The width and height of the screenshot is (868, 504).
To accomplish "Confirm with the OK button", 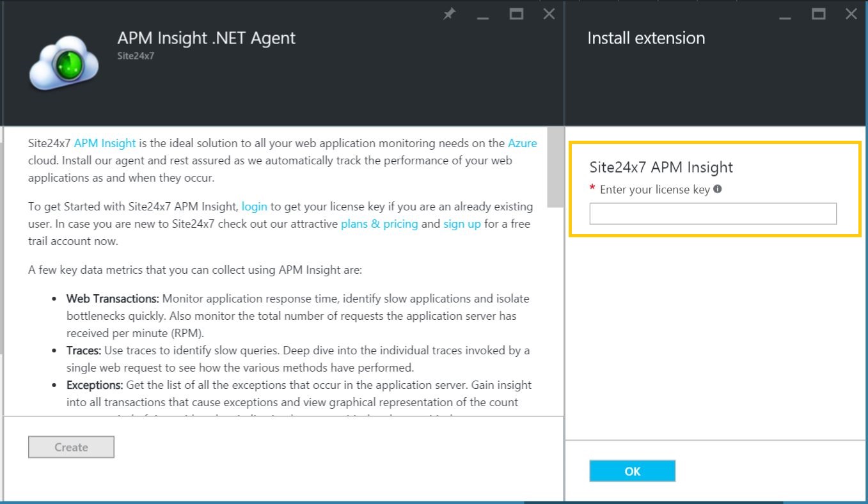I will pos(632,471).
